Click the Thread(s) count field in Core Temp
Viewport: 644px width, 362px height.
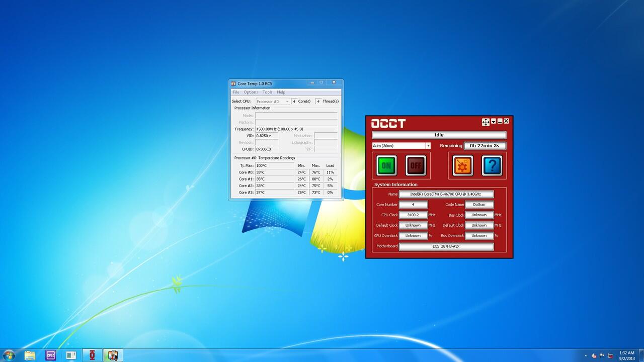click(x=318, y=102)
